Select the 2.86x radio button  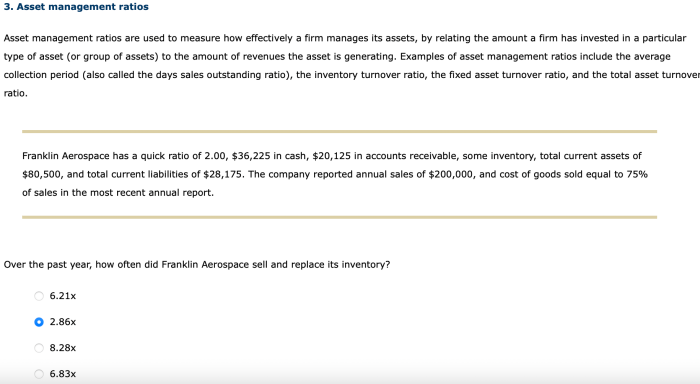point(39,321)
